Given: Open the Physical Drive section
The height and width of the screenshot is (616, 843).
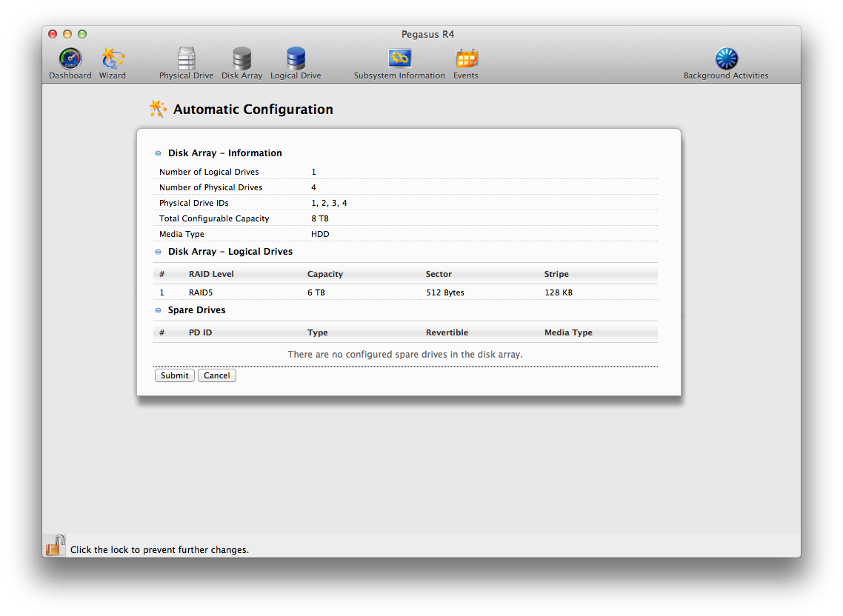Looking at the screenshot, I should (x=186, y=63).
